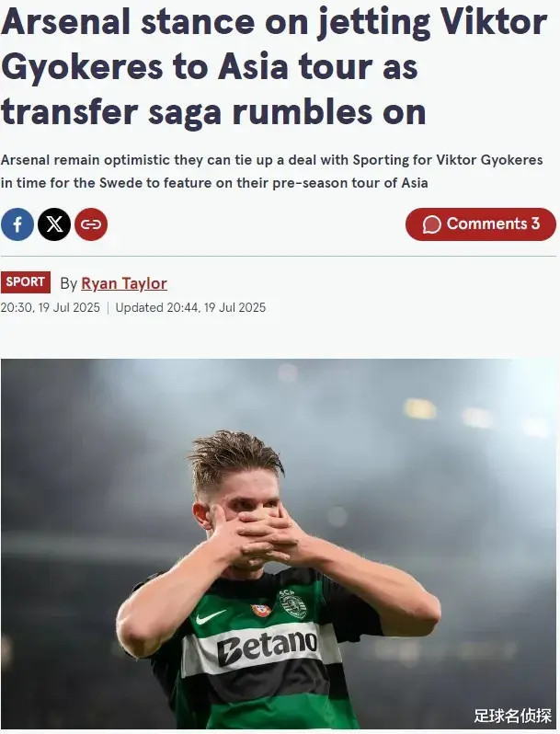Share the article on Facebook
Screen dimensions: 560x734
(x=17, y=224)
